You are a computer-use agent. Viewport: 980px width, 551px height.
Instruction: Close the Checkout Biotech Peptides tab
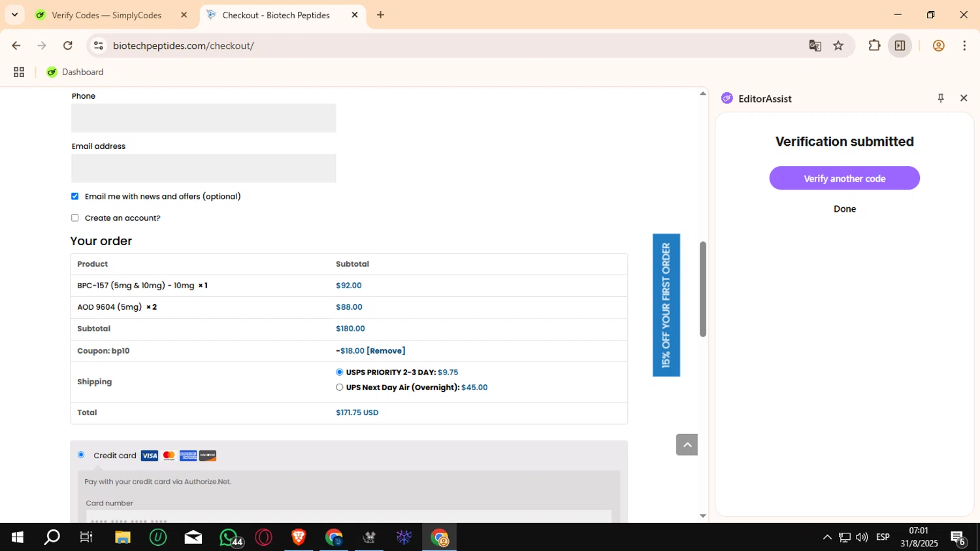[x=355, y=15]
